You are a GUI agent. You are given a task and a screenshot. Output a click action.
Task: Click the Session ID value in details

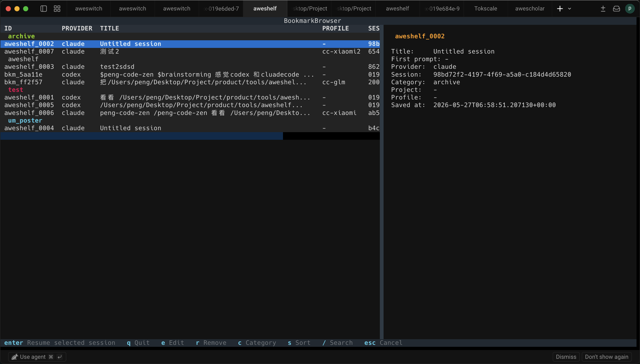(x=502, y=74)
